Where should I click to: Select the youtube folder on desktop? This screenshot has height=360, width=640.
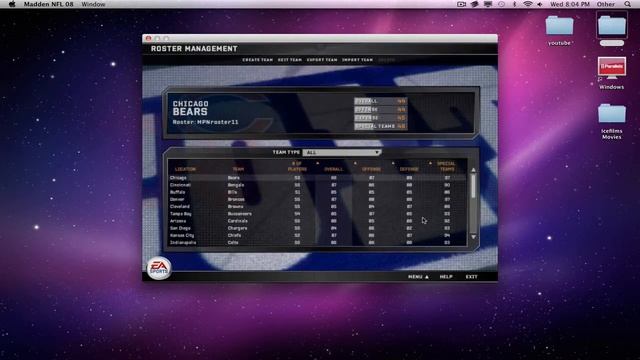pyautogui.click(x=559, y=31)
